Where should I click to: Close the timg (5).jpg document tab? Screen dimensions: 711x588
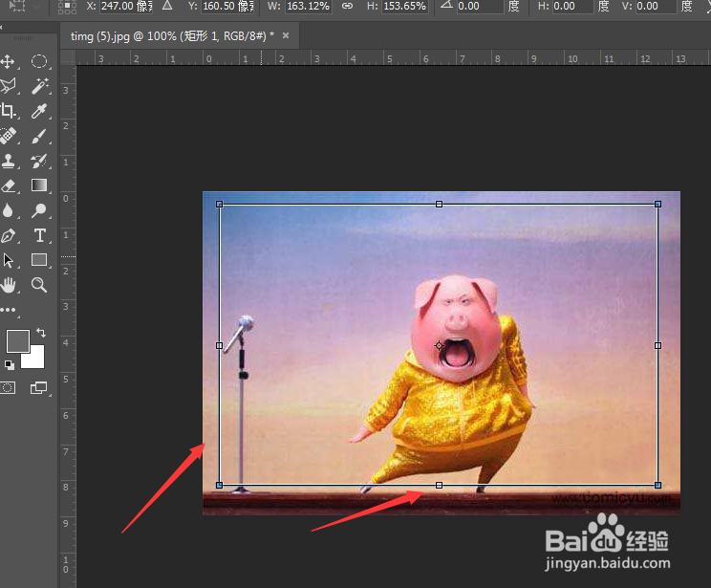(286, 35)
